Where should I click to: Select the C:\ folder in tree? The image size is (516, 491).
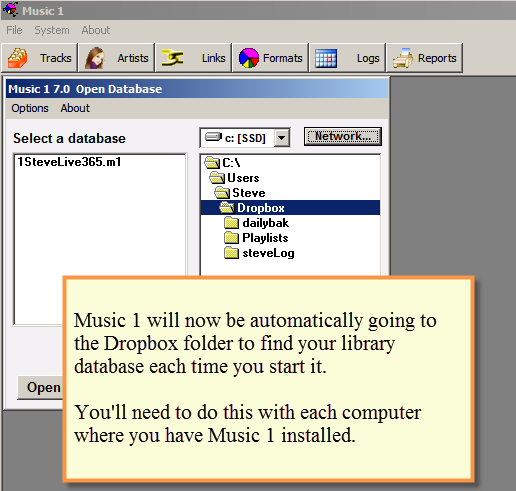[222, 163]
